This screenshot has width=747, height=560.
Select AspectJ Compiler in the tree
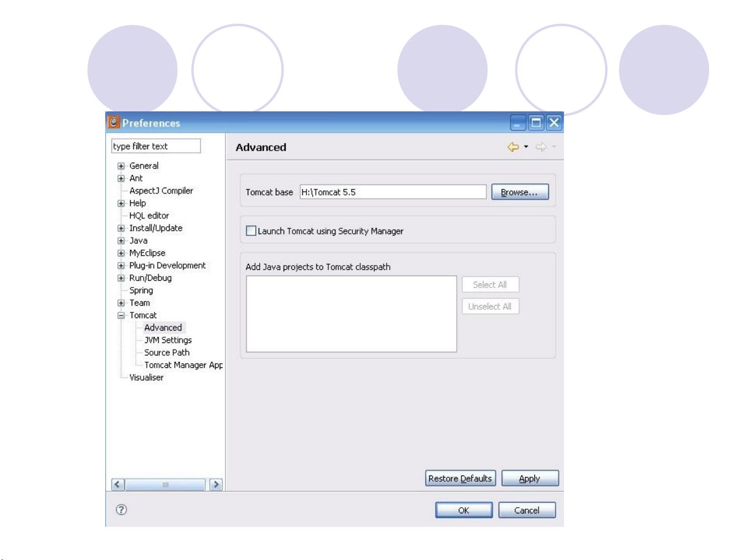click(161, 191)
